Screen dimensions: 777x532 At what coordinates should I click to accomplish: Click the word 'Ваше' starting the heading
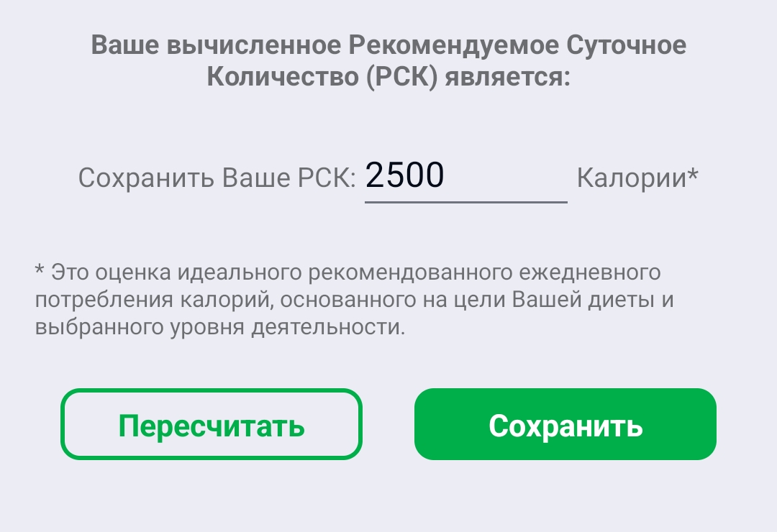coord(125,45)
